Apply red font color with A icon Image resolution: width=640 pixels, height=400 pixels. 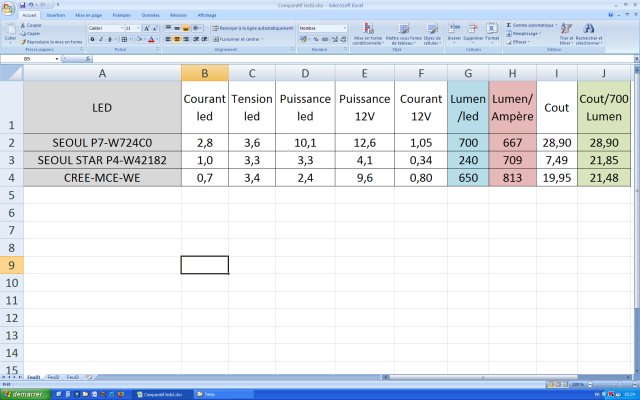[151, 39]
